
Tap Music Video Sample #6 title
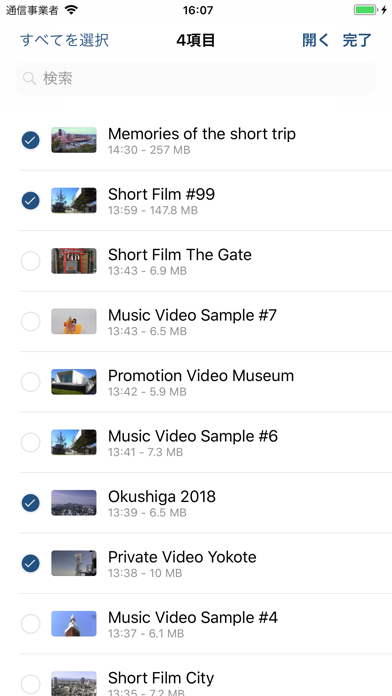pyautogui.click(x=193, y=436)
